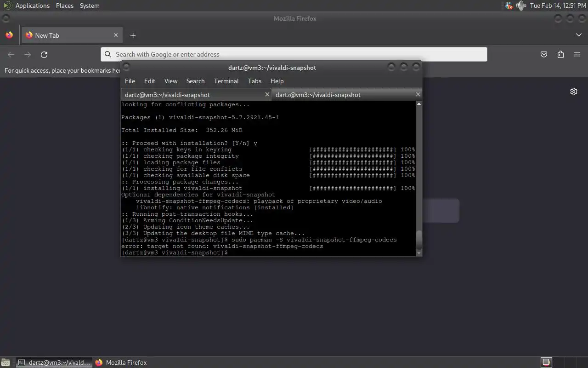Image resolution: width=588 pixels, height=368 pixels.
Task: Click terminal scrollbar down arrow
Action: point(418,253)
